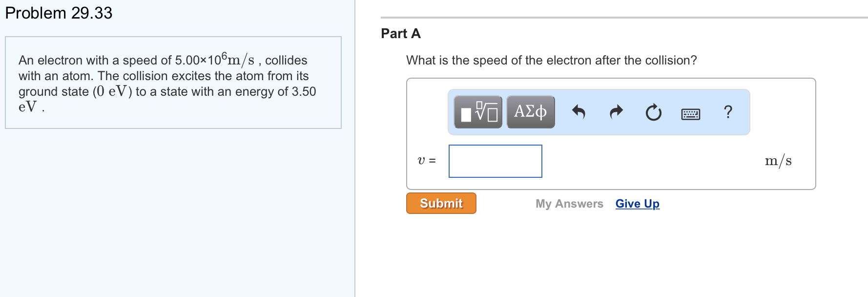Select the Part A heading
Image resolution: width=868 pixels, height=297 pixels.
point(401,34)
